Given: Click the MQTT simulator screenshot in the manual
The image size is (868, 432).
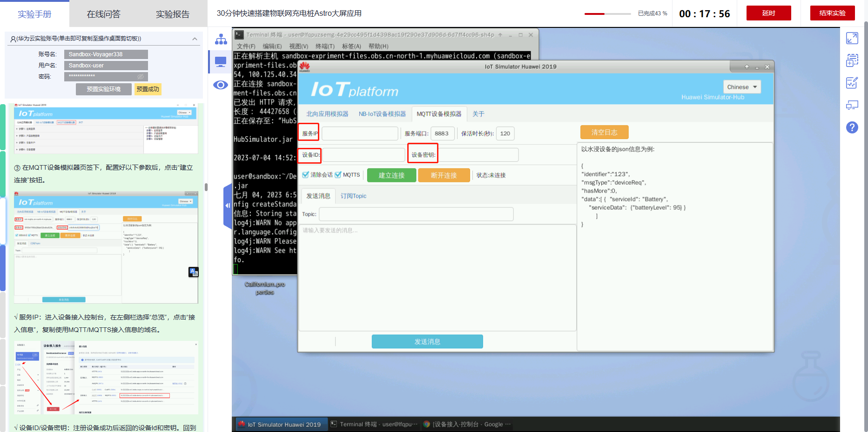Looking at the screenshot, I should click(x=106, y=247).
